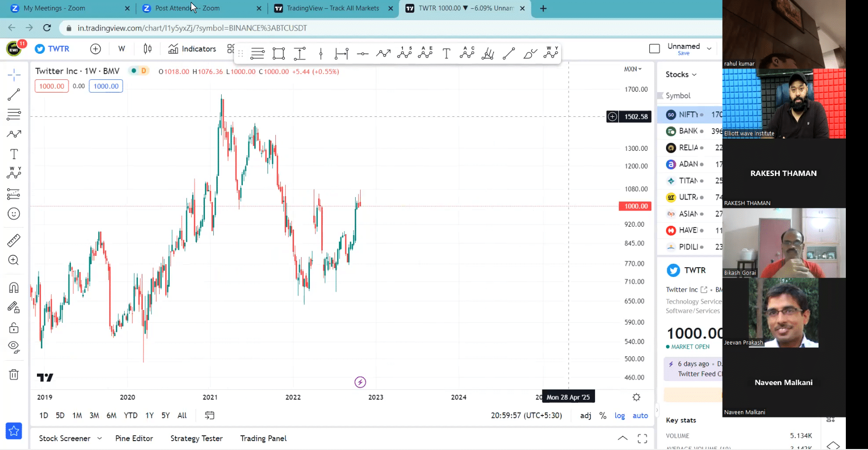Open the Stock Screener dropdown arrow
Viewport: 868px width, 450px height.
point(100,438)
